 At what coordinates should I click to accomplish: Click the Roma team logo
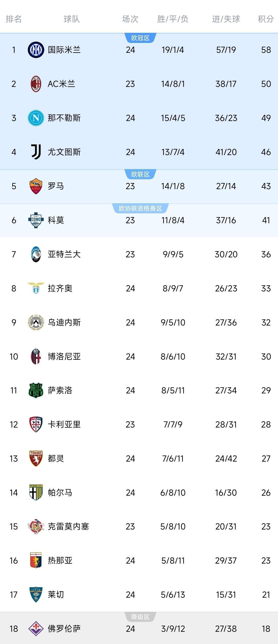tap(36, 186)
